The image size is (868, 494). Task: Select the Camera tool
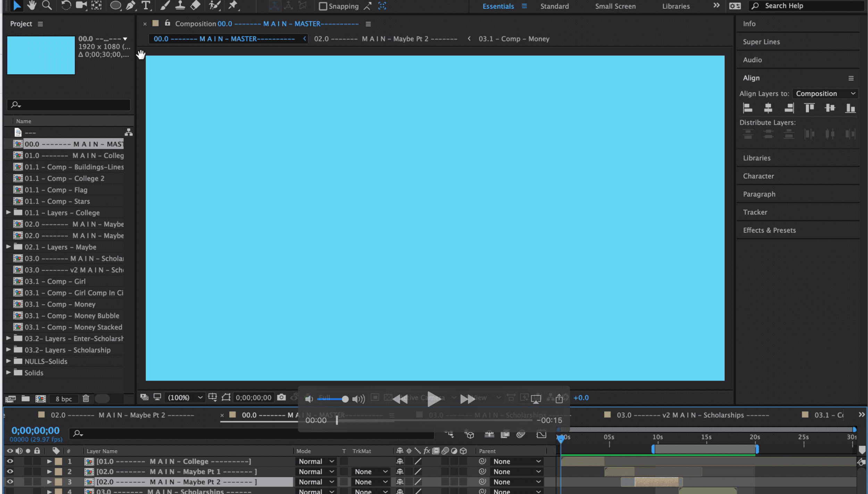(81, 5)
